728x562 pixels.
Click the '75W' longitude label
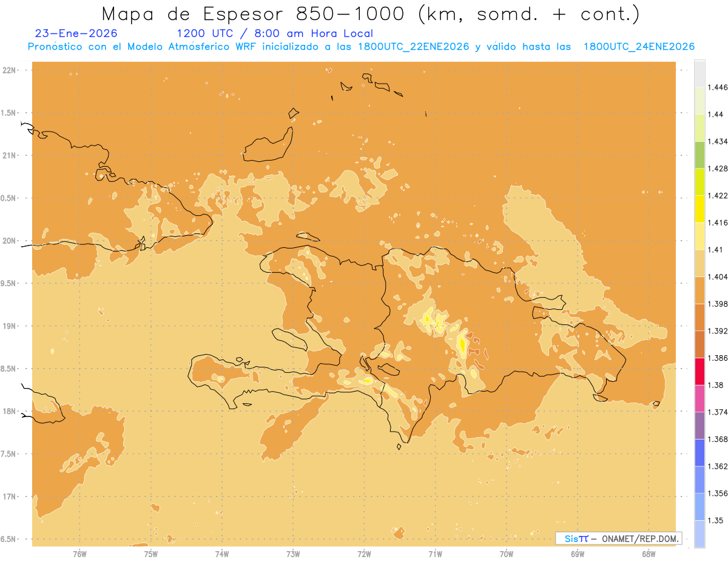[151, 554]
